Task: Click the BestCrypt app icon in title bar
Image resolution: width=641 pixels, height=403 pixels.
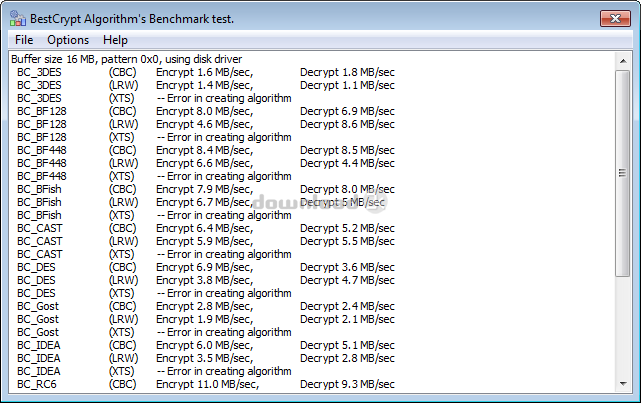Action: 18,18
